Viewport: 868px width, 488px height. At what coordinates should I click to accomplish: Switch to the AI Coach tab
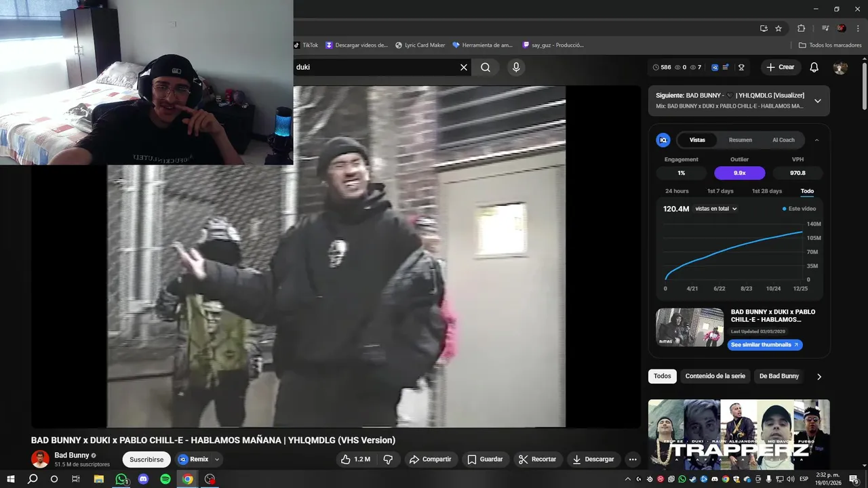coord(783,140)
